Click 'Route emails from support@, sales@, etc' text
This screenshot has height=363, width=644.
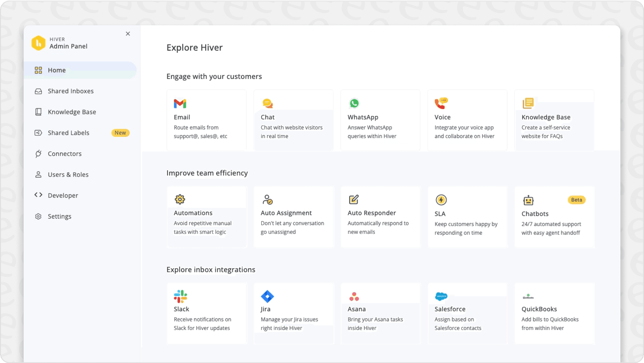[200, 132]
